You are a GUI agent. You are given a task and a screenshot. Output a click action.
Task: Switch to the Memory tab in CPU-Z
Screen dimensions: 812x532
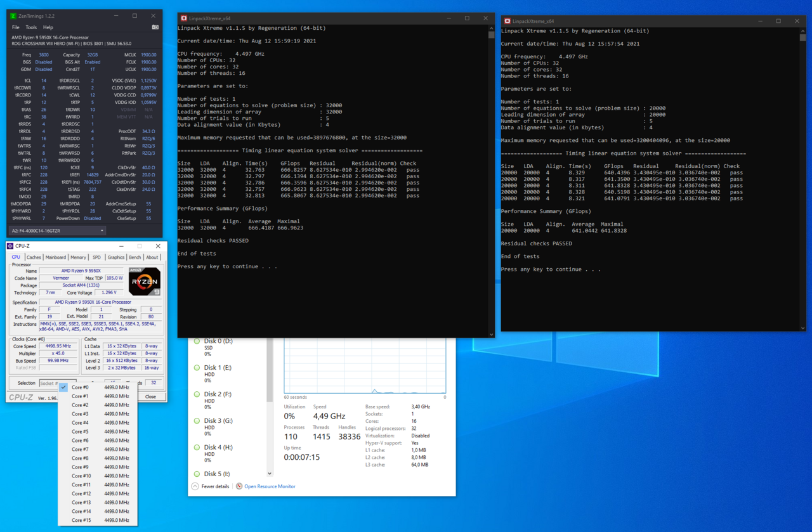78,257
